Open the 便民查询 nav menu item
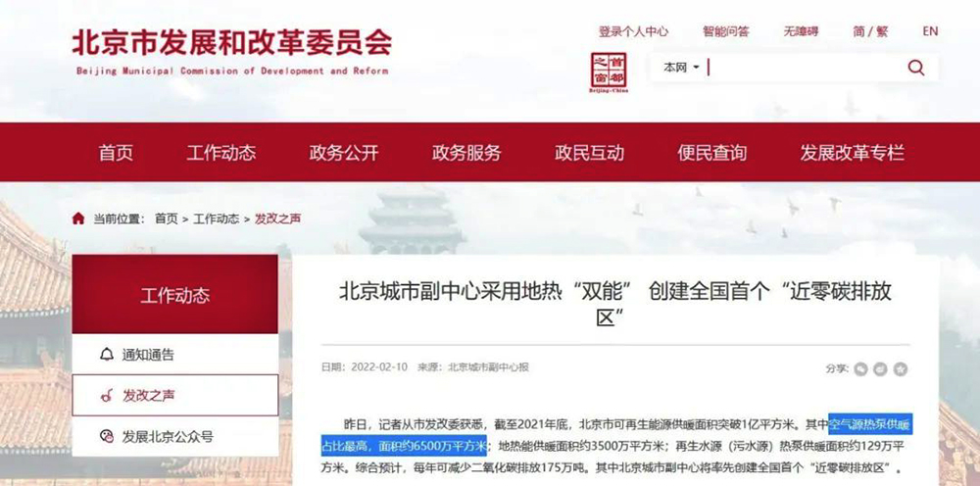Screen dimensions: 980x486 tap(711, 153)
